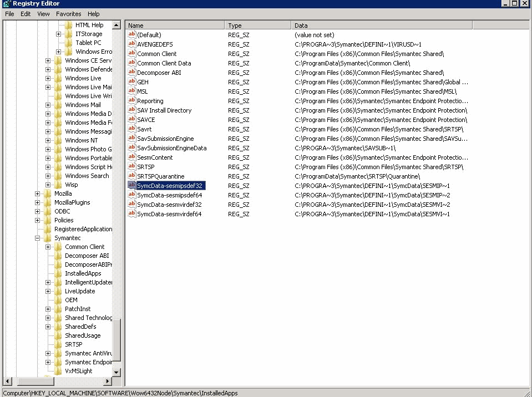Click the Tablet PC folder icon
532x397 pixels.
click(x=69, y=43)
